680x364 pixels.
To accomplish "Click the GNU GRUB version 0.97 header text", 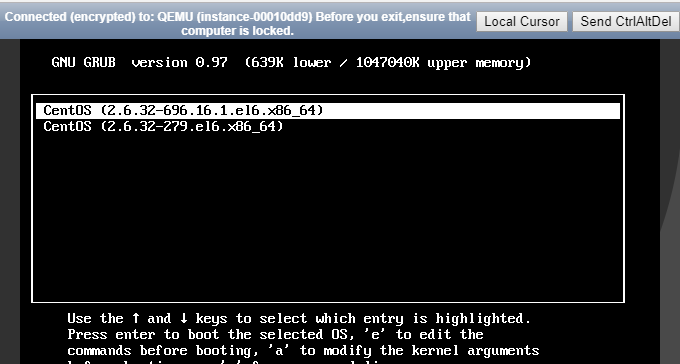I will [139, 62].
